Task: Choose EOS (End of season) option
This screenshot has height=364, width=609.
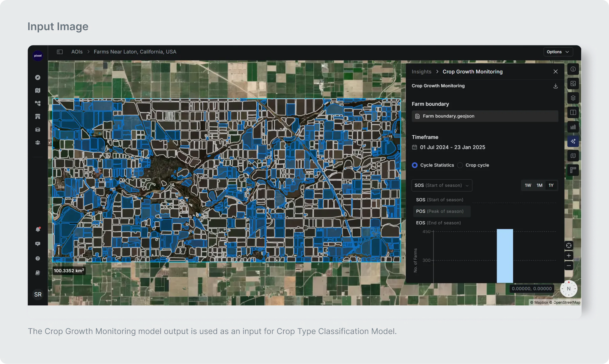Action: coord(438,223)
